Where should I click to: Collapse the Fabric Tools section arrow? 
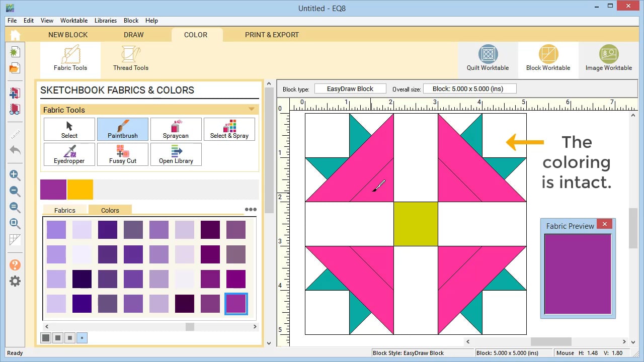[252, 110]
